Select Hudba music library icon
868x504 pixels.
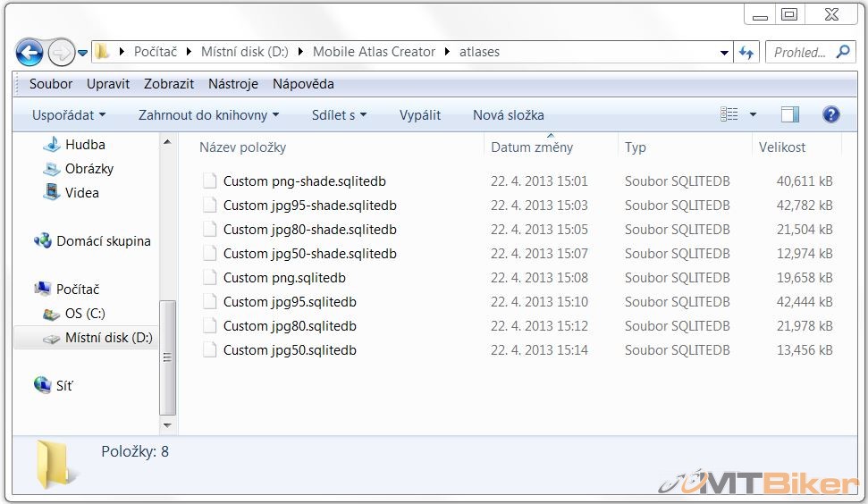click(52, 145)
